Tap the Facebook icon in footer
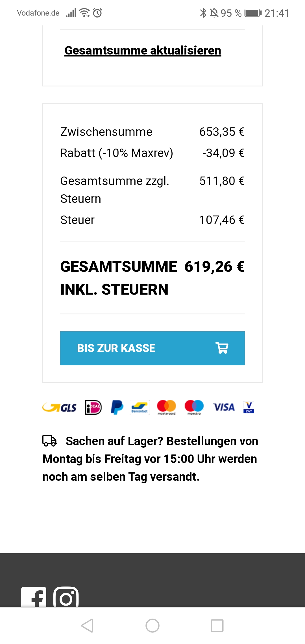The width and height of the screenshot is (305, 644). pyautogui.click(x=34, y=597)
